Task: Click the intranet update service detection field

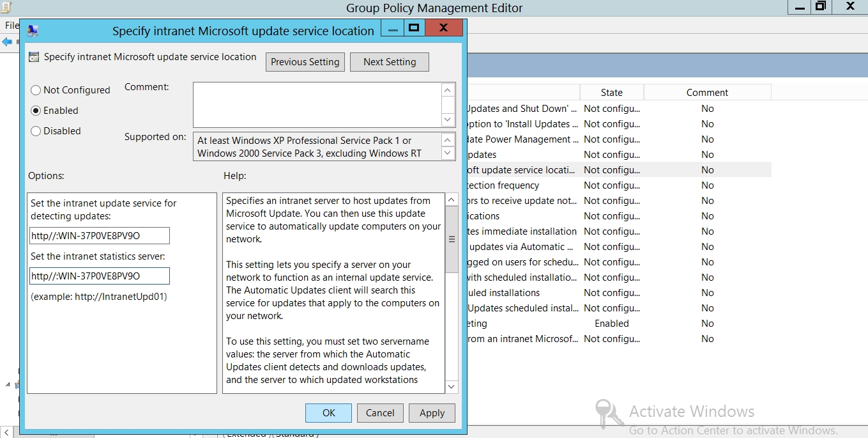Action: coord(100,236)
